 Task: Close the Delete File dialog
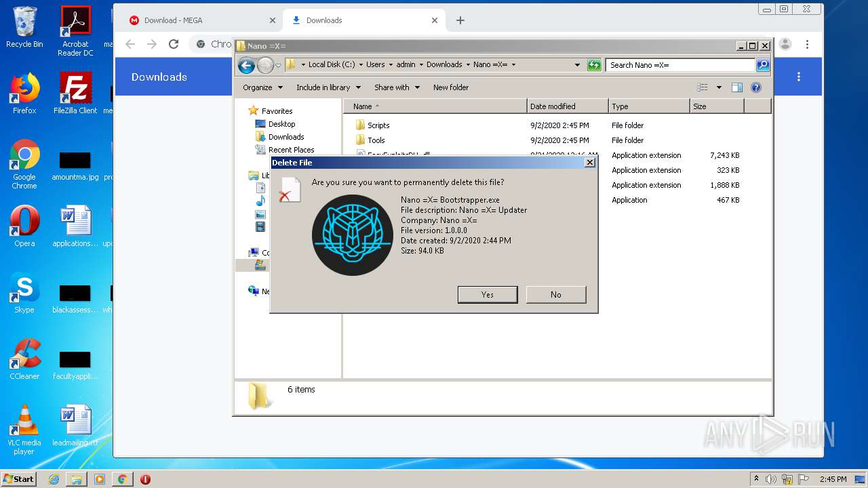[x=590, y=163]
